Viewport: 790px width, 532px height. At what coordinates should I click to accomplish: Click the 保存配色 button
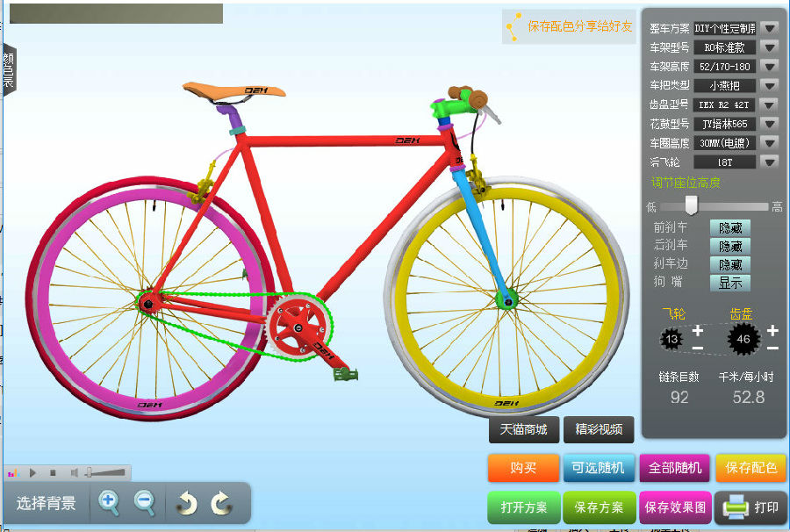(x=750, y=468)
